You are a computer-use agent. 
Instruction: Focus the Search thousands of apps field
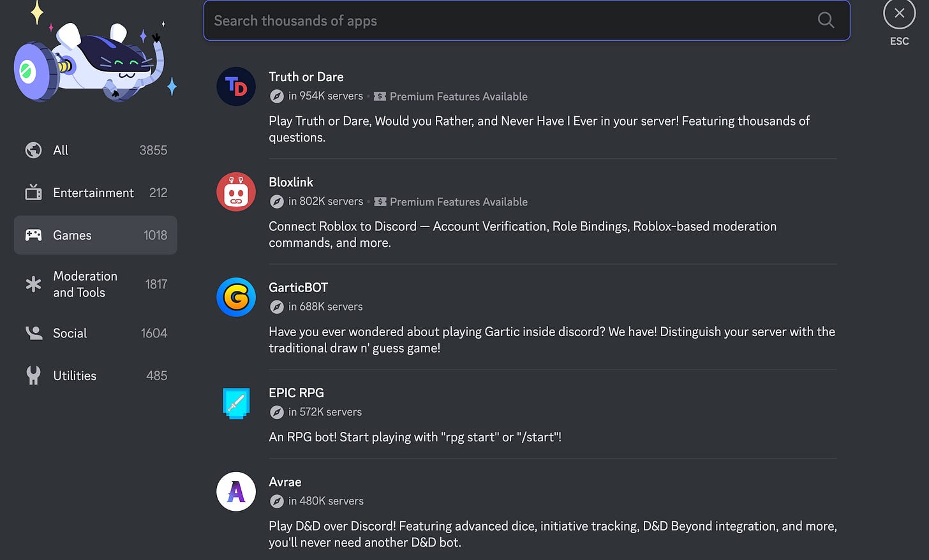[x=526, y=20]
